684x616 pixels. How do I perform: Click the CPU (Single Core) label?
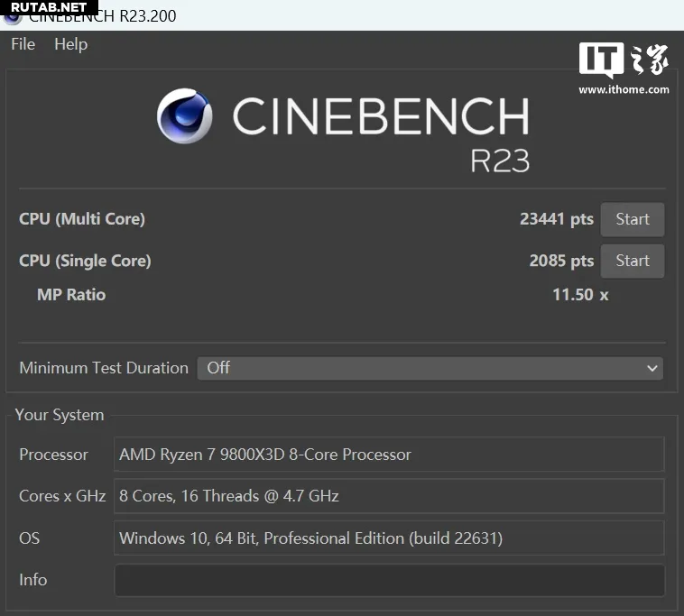(85, 261)
